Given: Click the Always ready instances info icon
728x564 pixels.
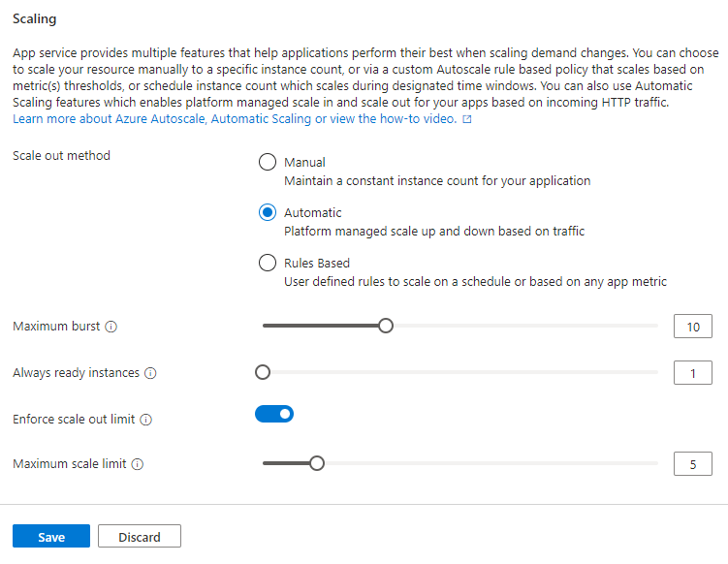Looking at the screenshot, I should tap(150, 373).
